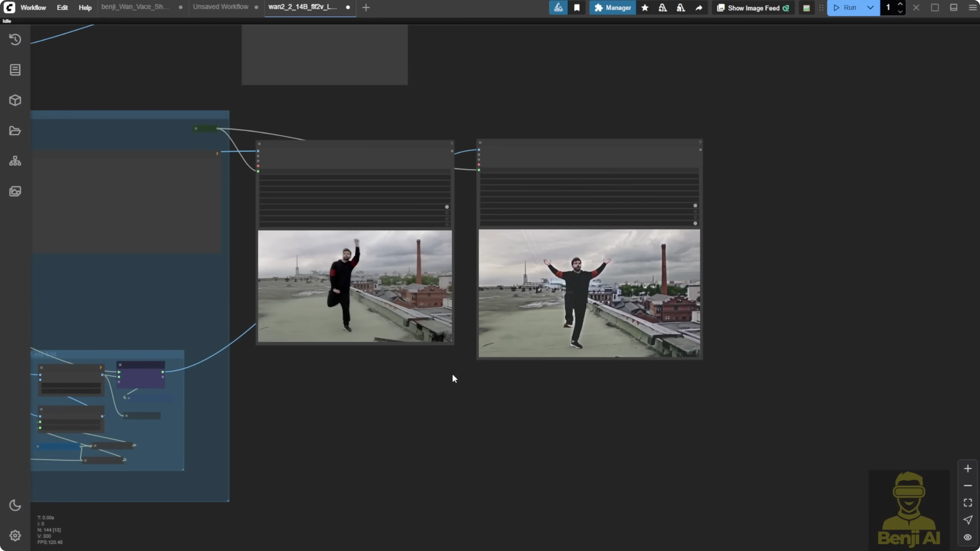Select the share workflow arrow icon
Viewport: 980px width, 551px height.
[699, 8]
